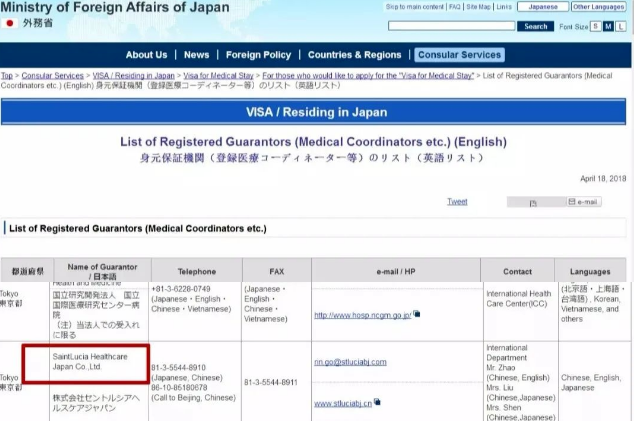Click the Contact column header
This screenshot has height=421, width=635.
point(517,271)
